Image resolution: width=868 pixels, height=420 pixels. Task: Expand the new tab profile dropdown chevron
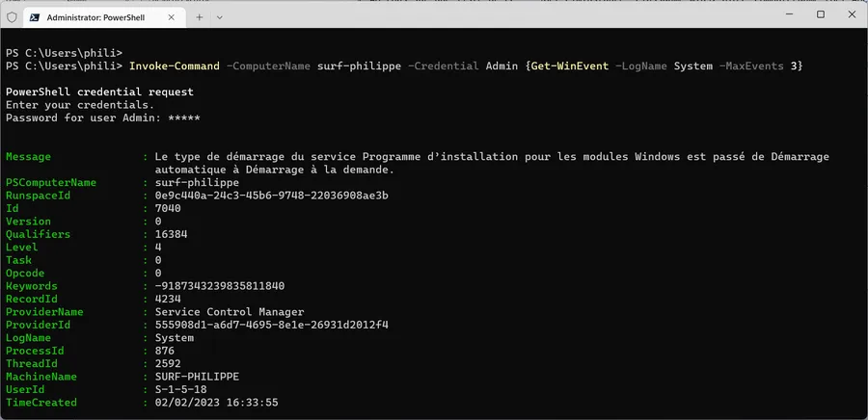(x=220, y=17)
